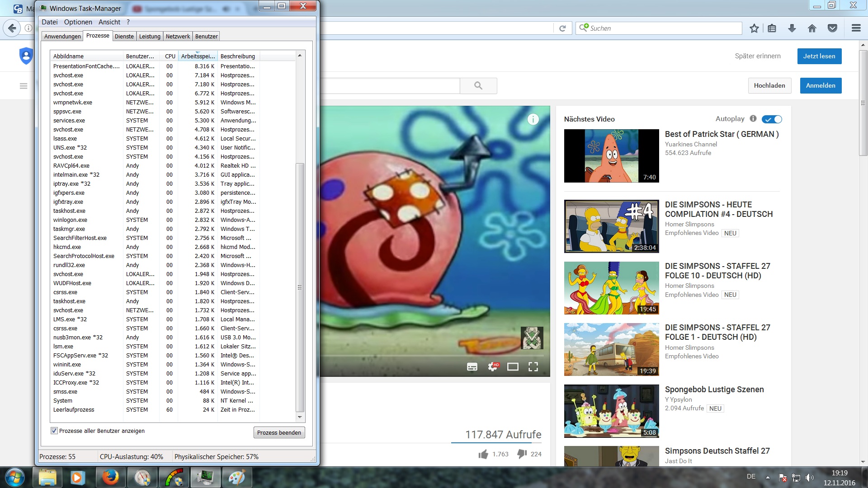Uncheck Prozesse aller Benutzer anzeigen
The image size is (868, 488).
(x=54, y=431)
